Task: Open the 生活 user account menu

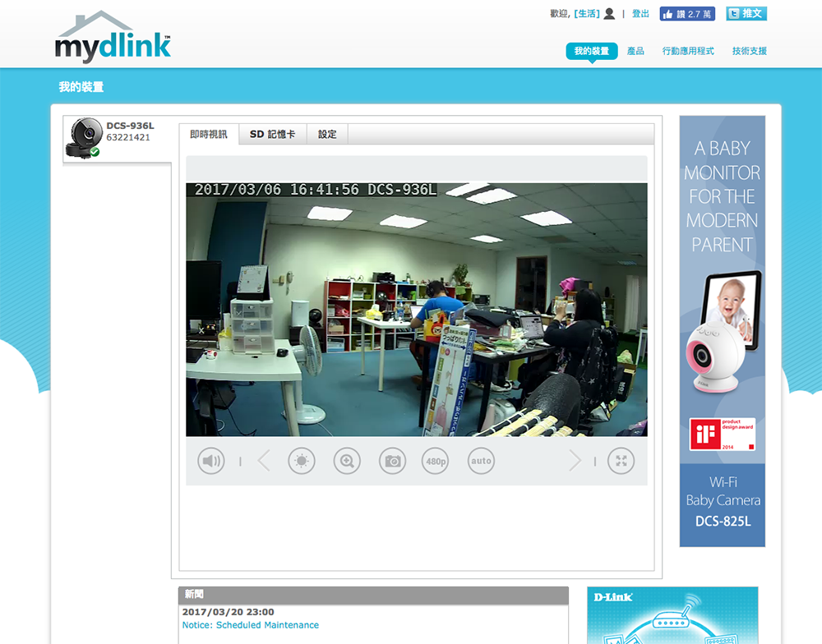Action: tap(587, 14)
